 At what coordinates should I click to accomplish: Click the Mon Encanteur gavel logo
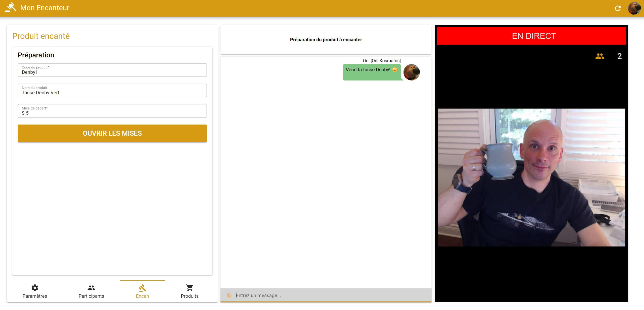pos(11,8)
